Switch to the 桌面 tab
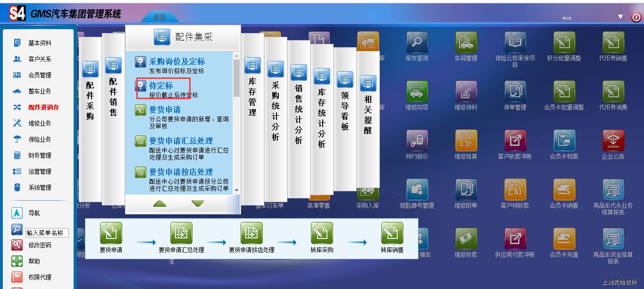Viewport: 644px width, 289px height. (159, 17)
